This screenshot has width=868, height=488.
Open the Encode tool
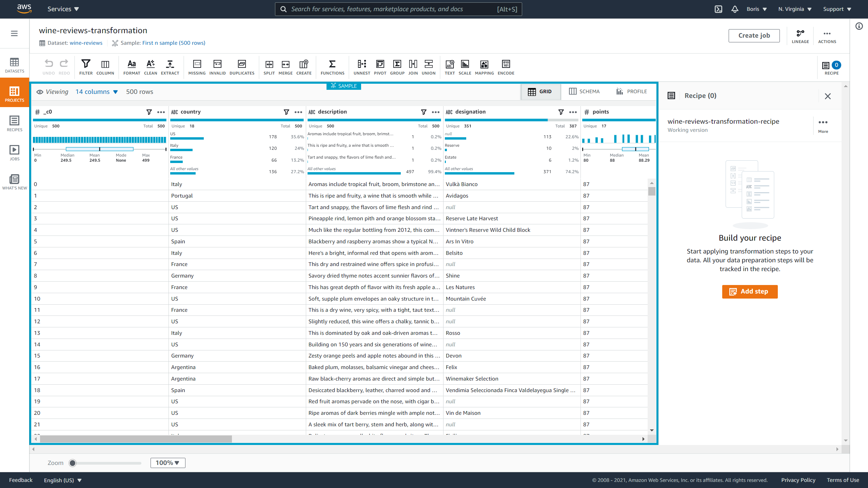coord(506,67)
